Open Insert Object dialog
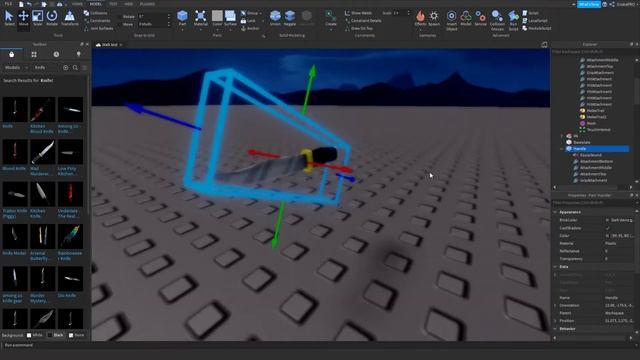Screen dimensions: 640x360 (x=451, y=20)
